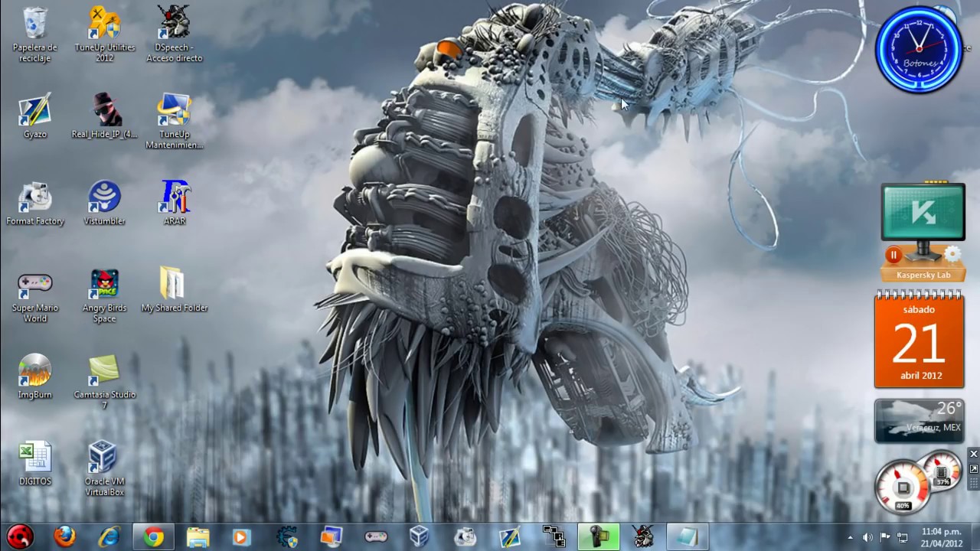Screen dimensions: 980x551
Task: Open the VirtualBox cube taskbar icon
Action: [419, 536]
